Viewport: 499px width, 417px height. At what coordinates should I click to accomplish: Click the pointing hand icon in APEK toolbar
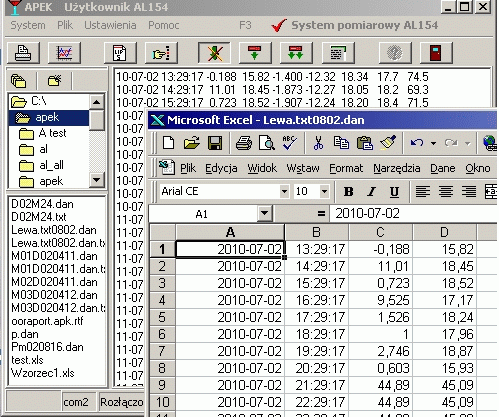coord(161,53)
